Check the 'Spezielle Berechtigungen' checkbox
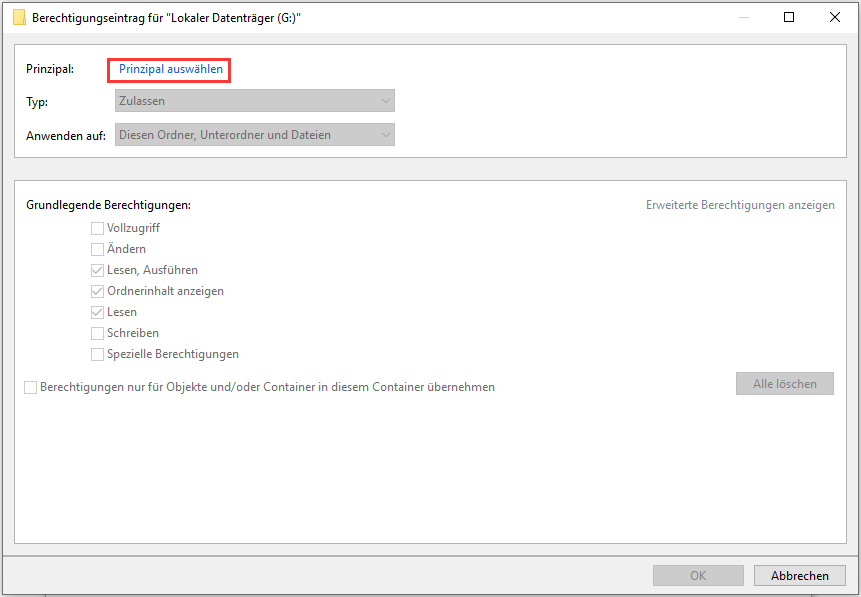Screen dimensions: 861x597 [x=97, y=354]
